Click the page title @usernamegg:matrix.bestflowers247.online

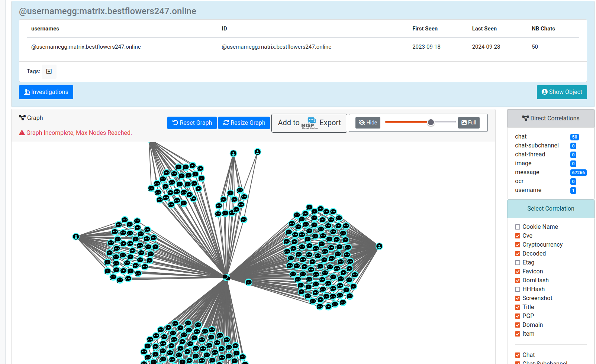(107, 11)
